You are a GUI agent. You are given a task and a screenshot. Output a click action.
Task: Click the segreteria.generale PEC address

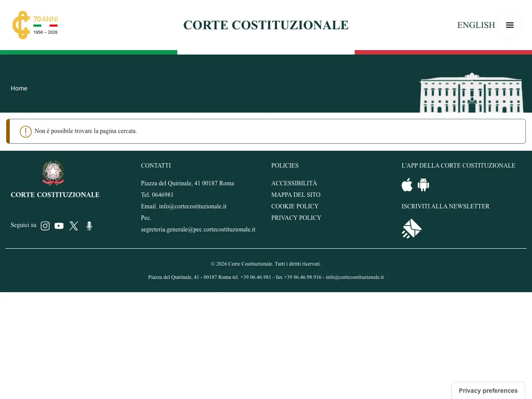(x=198, y=230)
